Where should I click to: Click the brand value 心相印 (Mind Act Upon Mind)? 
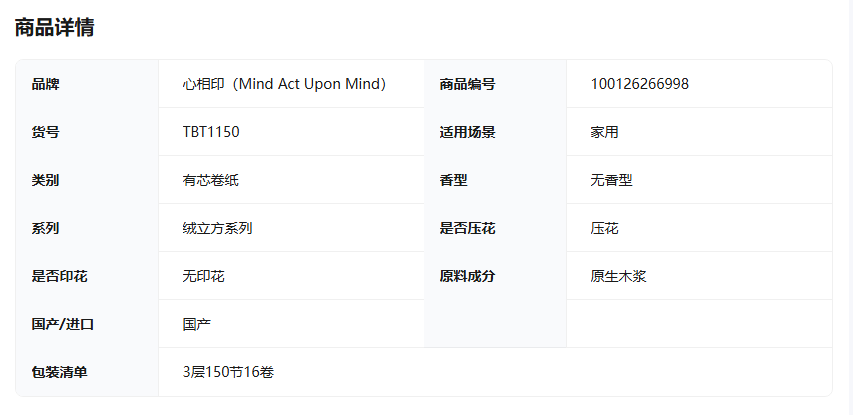tap(284, 84)
